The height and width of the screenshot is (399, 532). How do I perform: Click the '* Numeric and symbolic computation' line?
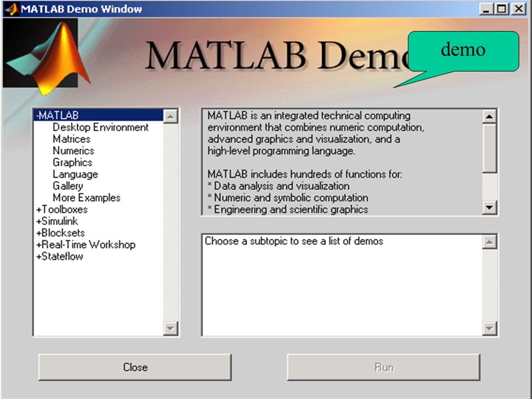point(288,198)
